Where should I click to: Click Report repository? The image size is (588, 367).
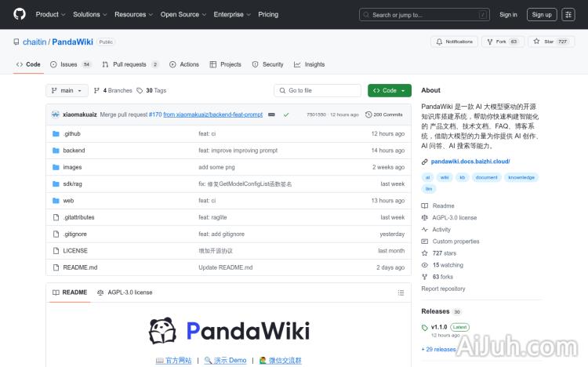pyautogui.click(x=443, y=289)
